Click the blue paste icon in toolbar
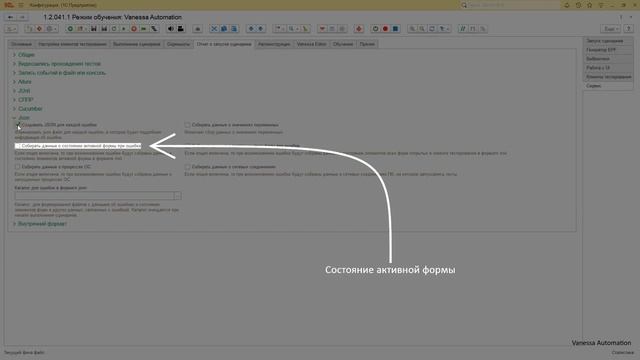This screenshot has height=360, width=640. 234,29
